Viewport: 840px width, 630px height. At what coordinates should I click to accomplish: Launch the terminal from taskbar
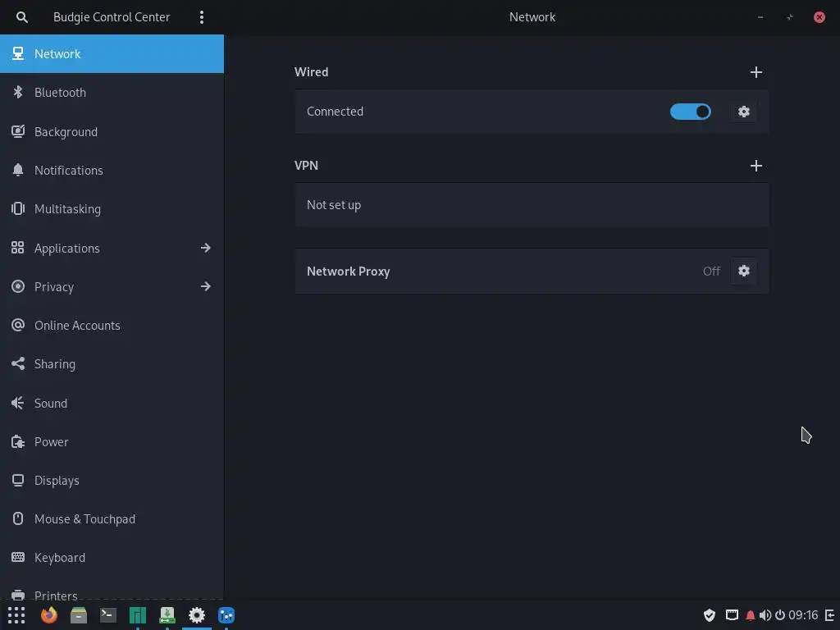[x=108, y=615]
